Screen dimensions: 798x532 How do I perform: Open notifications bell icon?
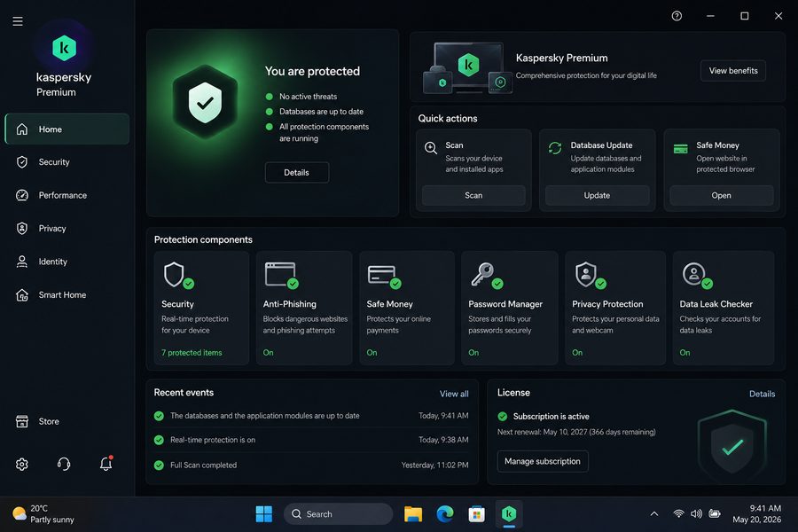click(x=106, y=463)
